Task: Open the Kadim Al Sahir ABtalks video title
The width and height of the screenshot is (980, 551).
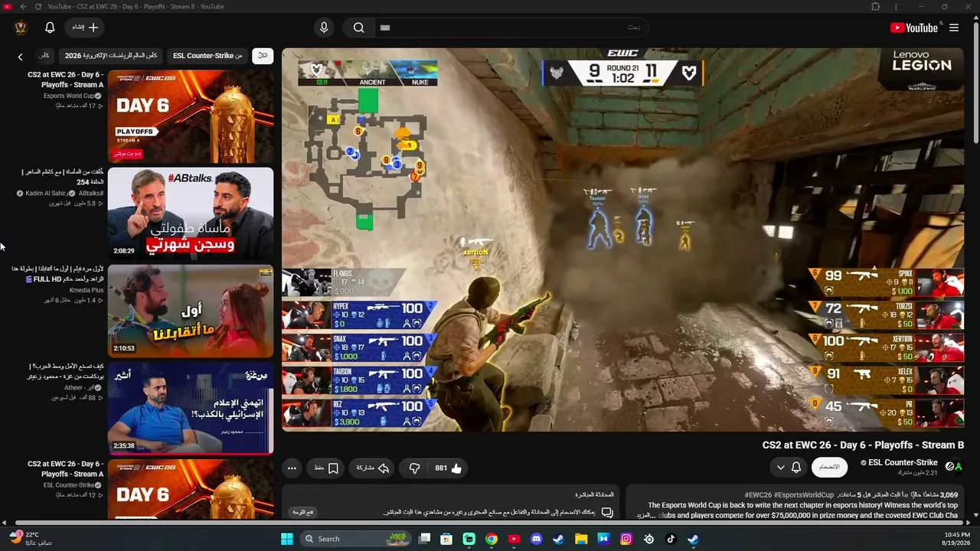Action: tap(64, 177)
